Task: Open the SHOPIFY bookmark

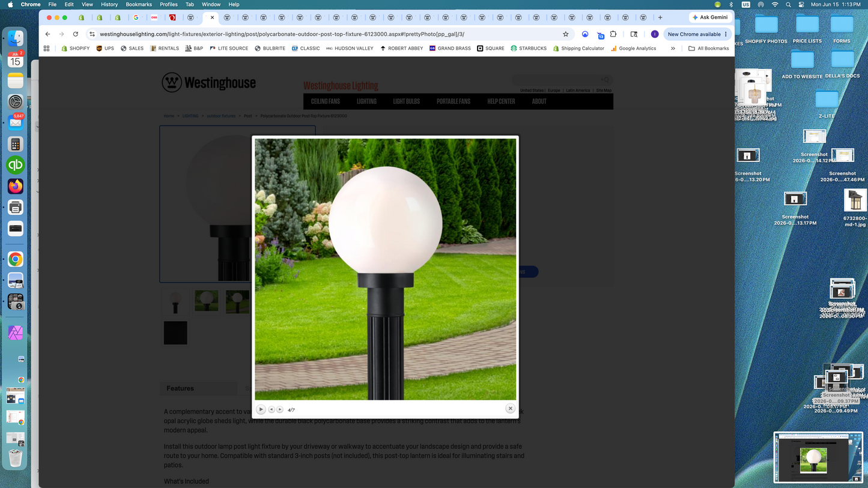Action: click(75, 48)
